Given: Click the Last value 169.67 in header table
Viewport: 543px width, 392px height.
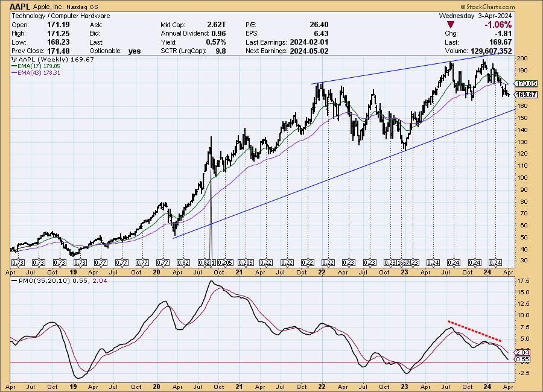Looking at the screenshot, I should click(500, 42).
